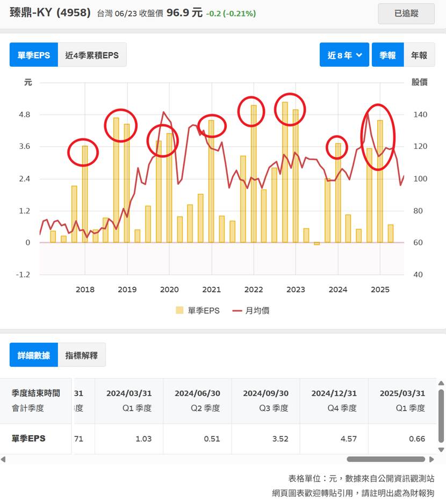Click the table's right scroll arrow
Screen dimensions: 446x504
point(431,459)
